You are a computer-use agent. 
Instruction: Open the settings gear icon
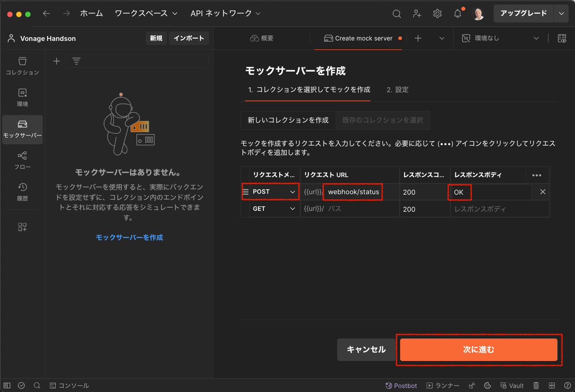click(437, 13)
